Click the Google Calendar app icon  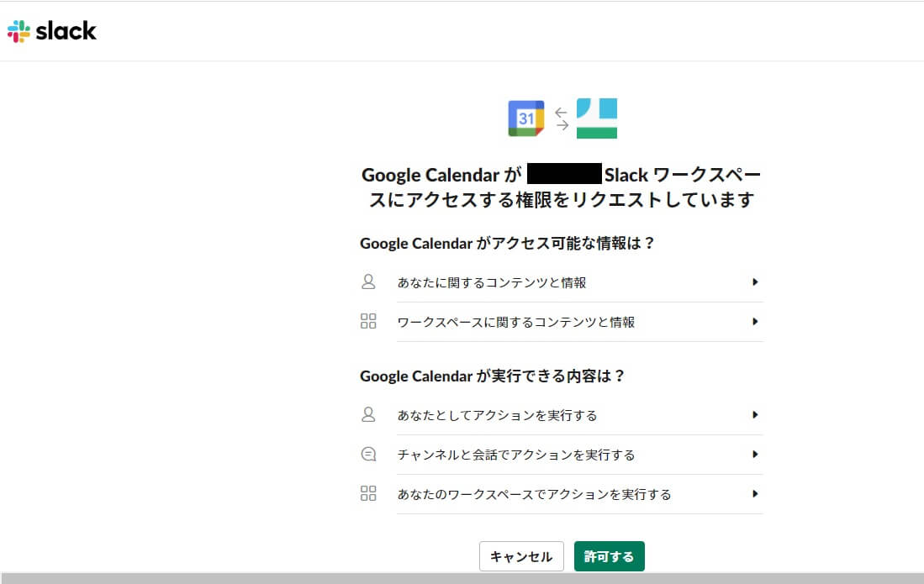pyautogui.click(x=526, y=118)
